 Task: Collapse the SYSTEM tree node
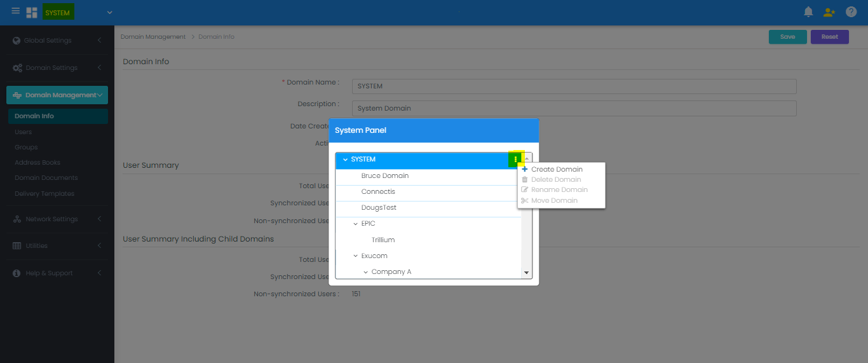(345, 160)
